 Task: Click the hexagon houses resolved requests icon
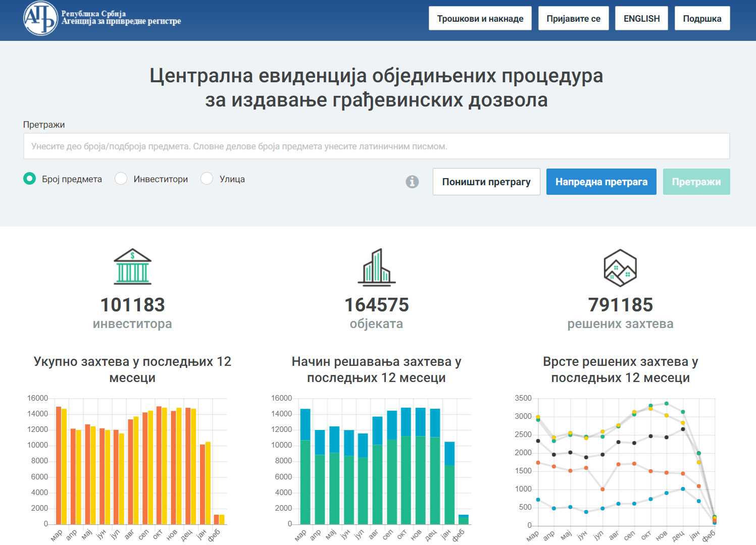pyautogui.click(x=620, y=267)
